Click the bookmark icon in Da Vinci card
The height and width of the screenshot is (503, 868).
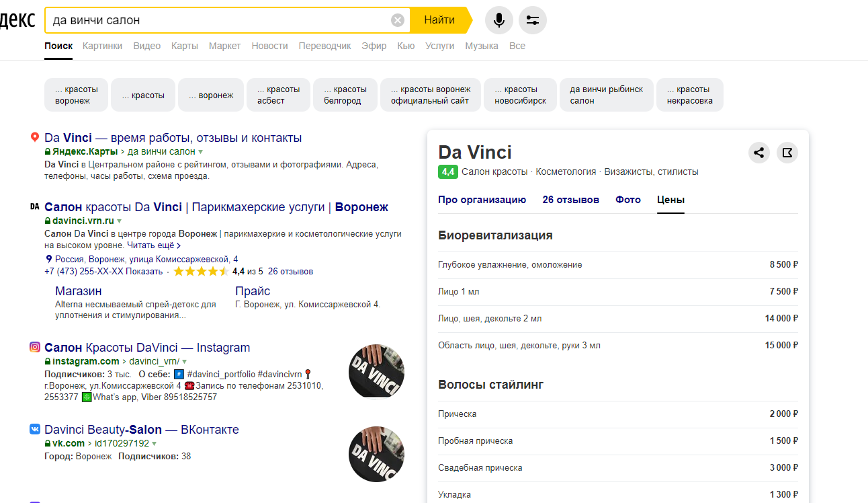[x=787, y=153]
